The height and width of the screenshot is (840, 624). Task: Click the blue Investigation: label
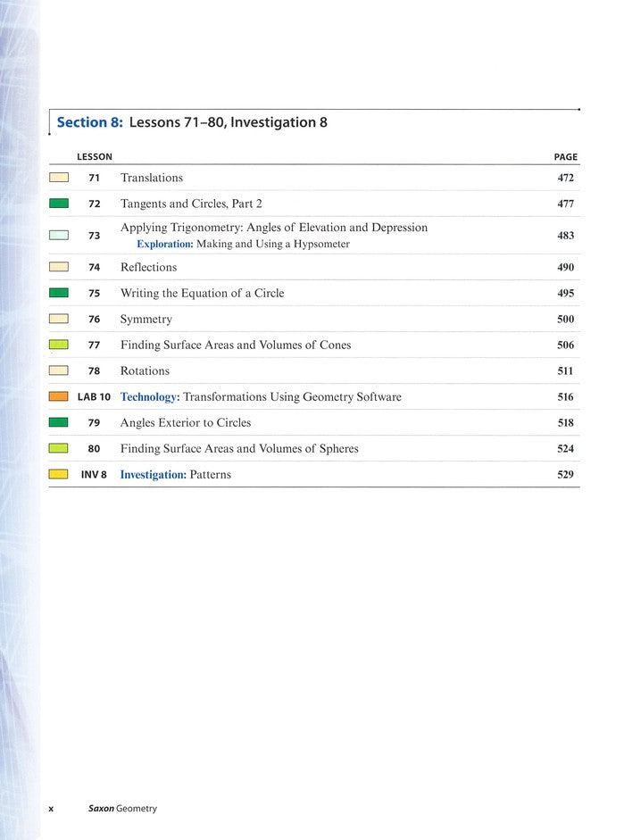pyautogui.click(x=154, y=475)
